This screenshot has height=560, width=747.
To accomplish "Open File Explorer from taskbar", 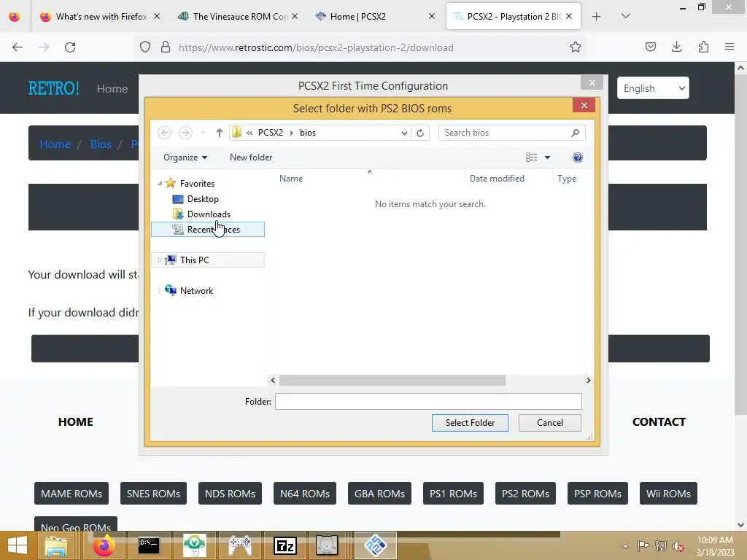I will pyautogui.click(x=55, y=545).
